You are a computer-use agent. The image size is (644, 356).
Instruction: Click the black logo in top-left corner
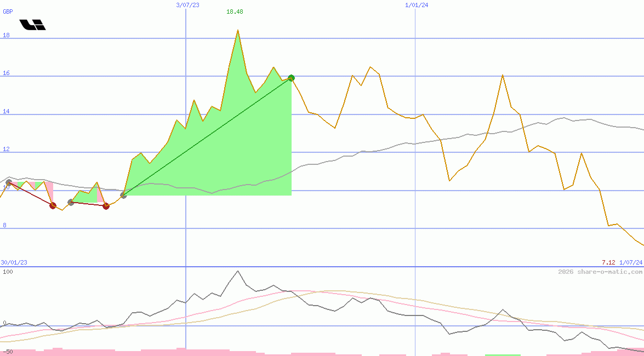(x=32, y=25)
